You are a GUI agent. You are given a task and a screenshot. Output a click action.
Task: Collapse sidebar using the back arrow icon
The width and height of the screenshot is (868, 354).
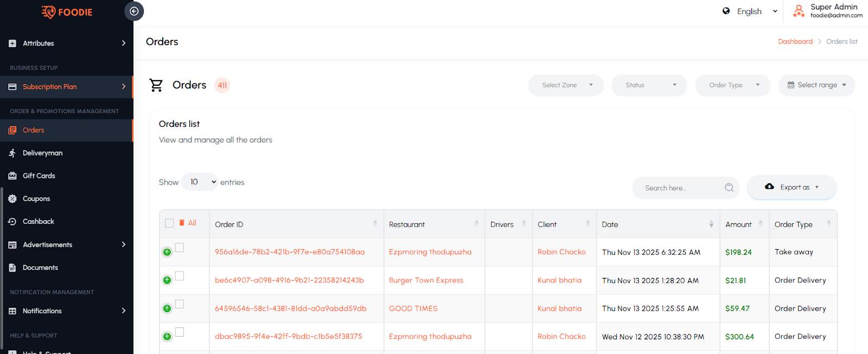click(134, 11)
